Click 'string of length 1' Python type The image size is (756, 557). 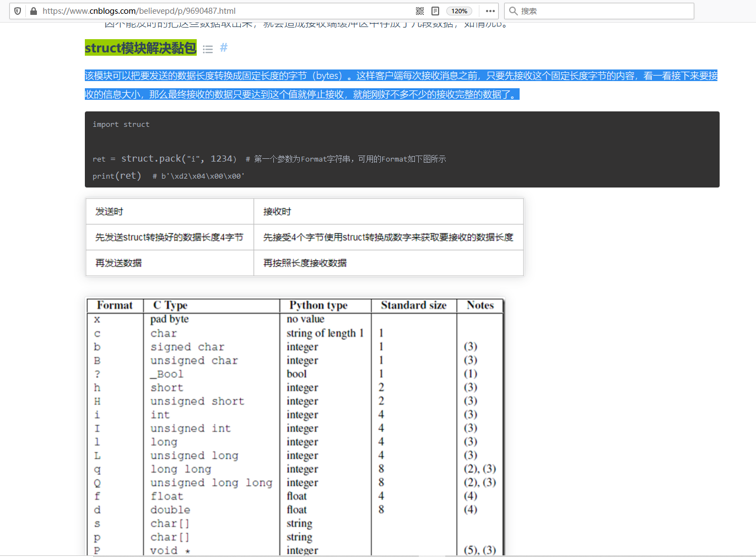pyautogui.click(x=325, y=333)
